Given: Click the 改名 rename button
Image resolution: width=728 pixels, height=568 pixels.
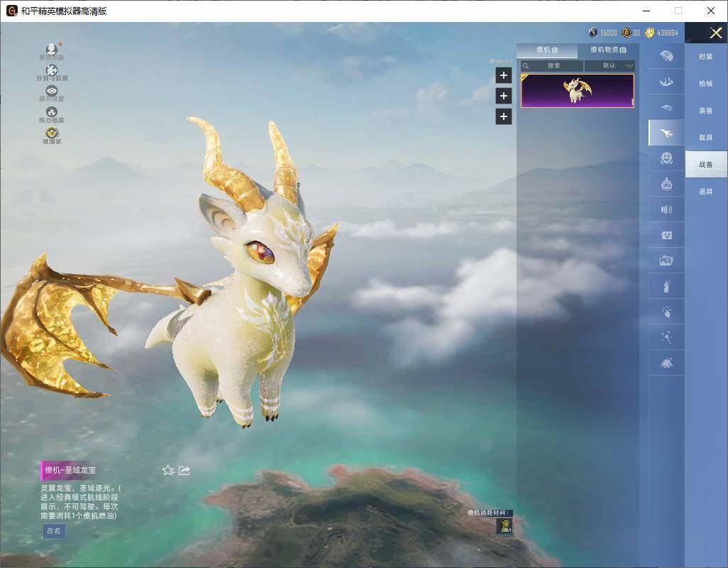Looking at the screenshot, I should [x=54, y=531].
